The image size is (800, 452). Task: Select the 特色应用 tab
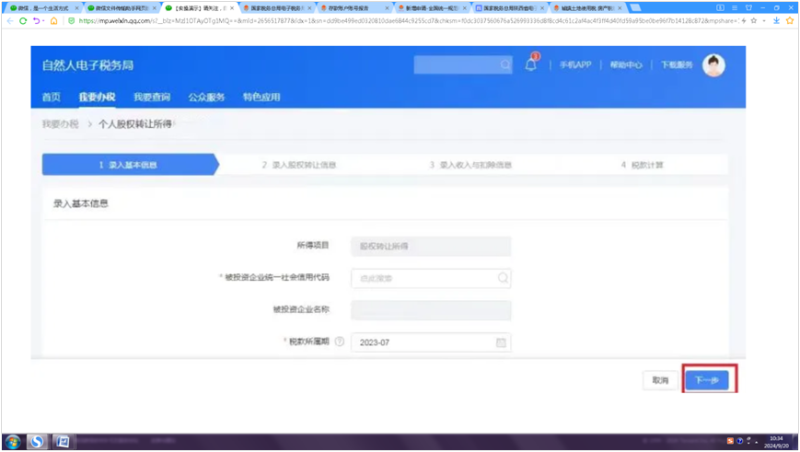click(x=261, y=97)
